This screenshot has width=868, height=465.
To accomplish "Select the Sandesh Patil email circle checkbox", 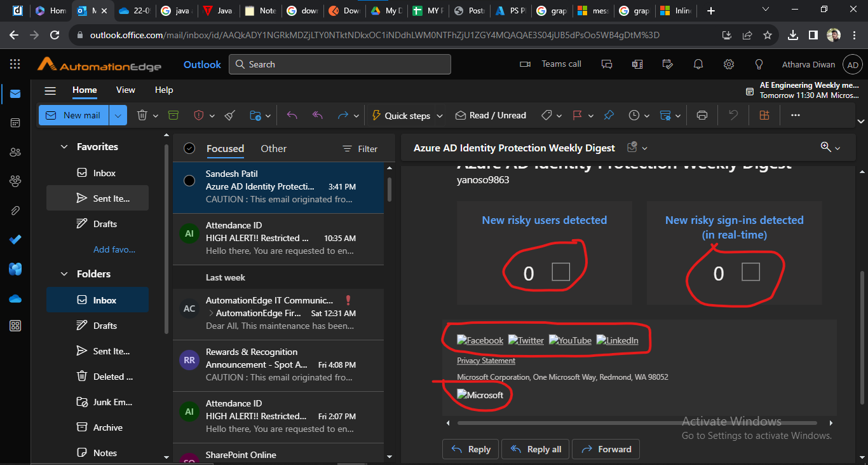I will (x=189, y=180).
